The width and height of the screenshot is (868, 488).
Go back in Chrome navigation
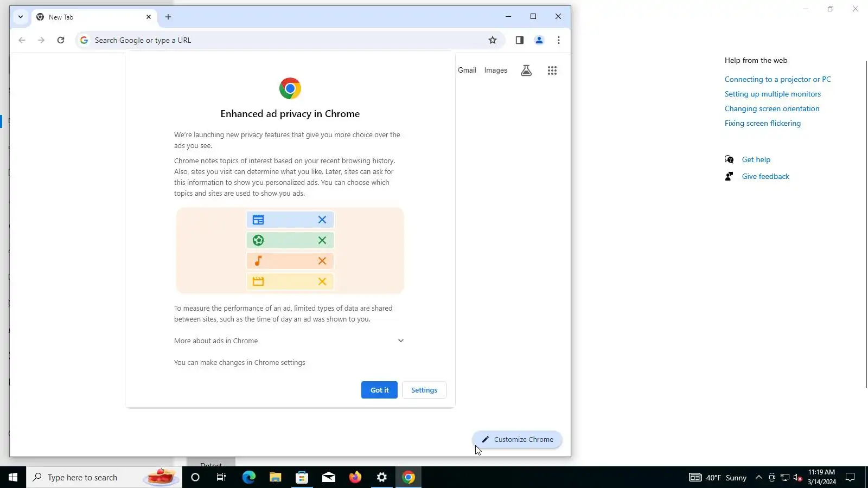pos(22,40)
